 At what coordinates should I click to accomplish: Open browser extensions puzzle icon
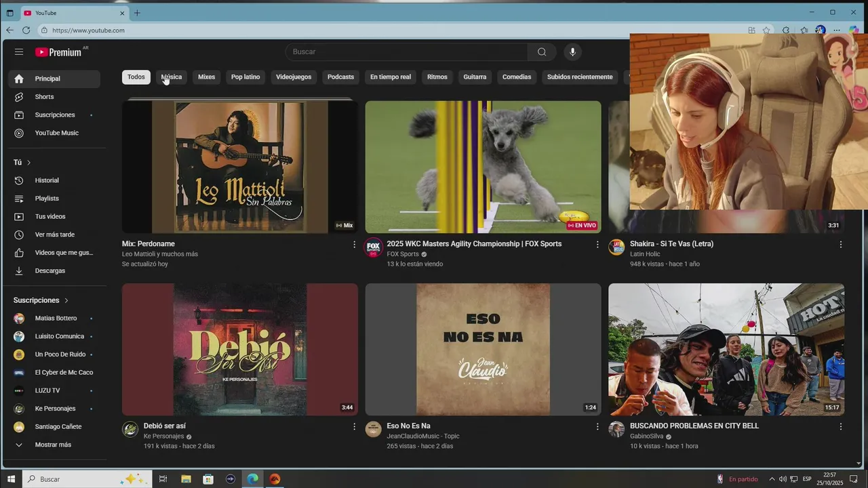[x=786, y=30]
